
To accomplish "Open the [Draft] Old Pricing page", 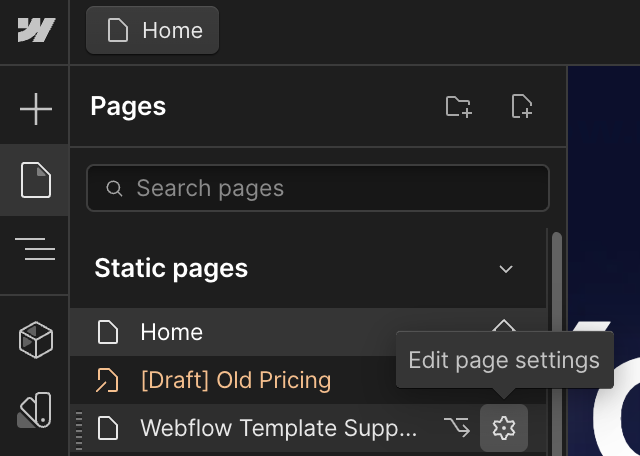I will (236, 380).
